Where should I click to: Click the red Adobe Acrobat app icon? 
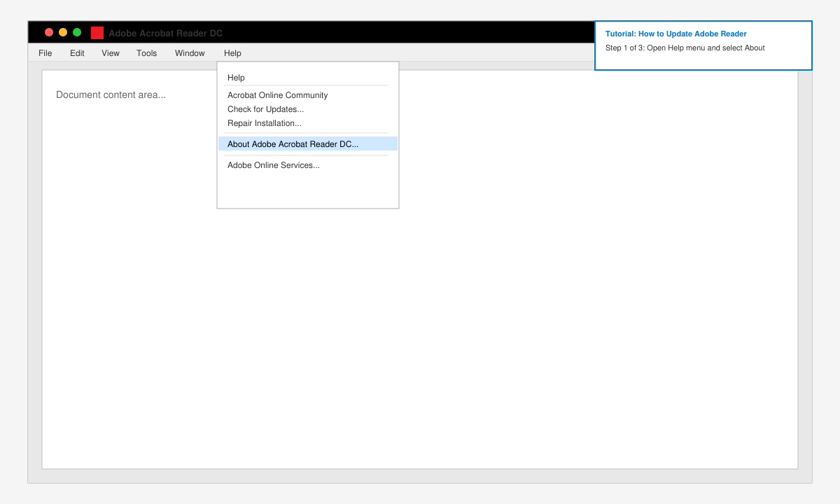(97, 33)
